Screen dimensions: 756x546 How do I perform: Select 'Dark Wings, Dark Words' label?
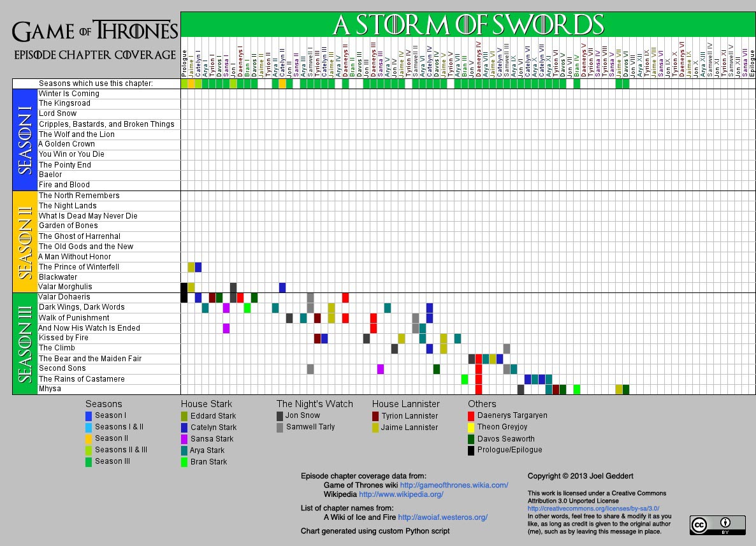pyautogui.click(x=82, y=307)
